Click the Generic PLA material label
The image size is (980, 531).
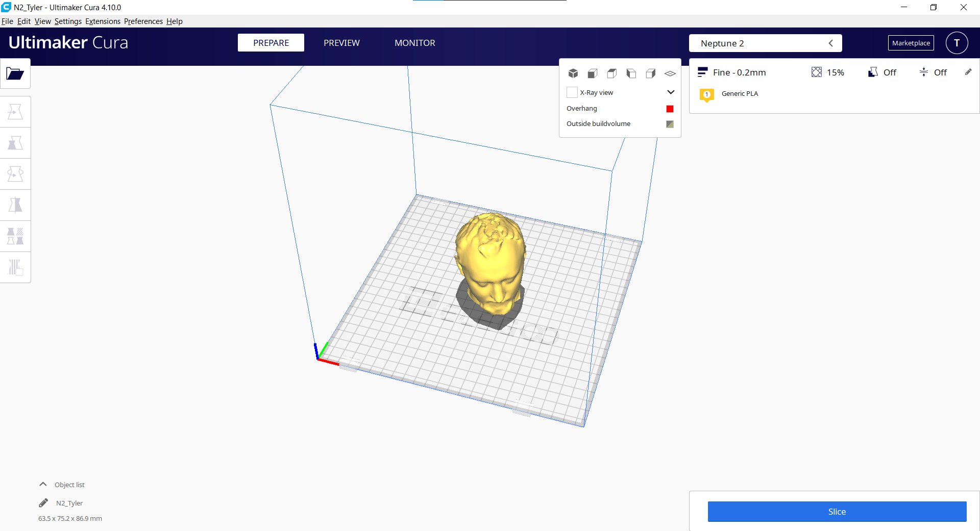(740, 93)
